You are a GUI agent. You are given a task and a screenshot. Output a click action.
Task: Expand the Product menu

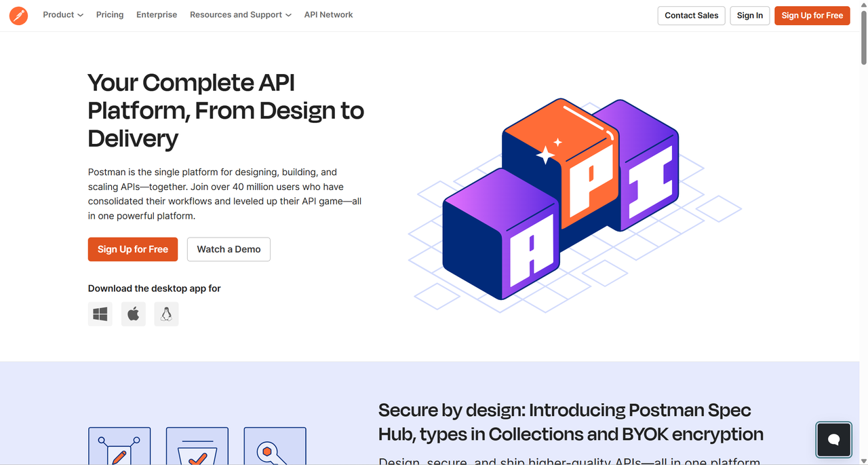[x=63, y=15]
